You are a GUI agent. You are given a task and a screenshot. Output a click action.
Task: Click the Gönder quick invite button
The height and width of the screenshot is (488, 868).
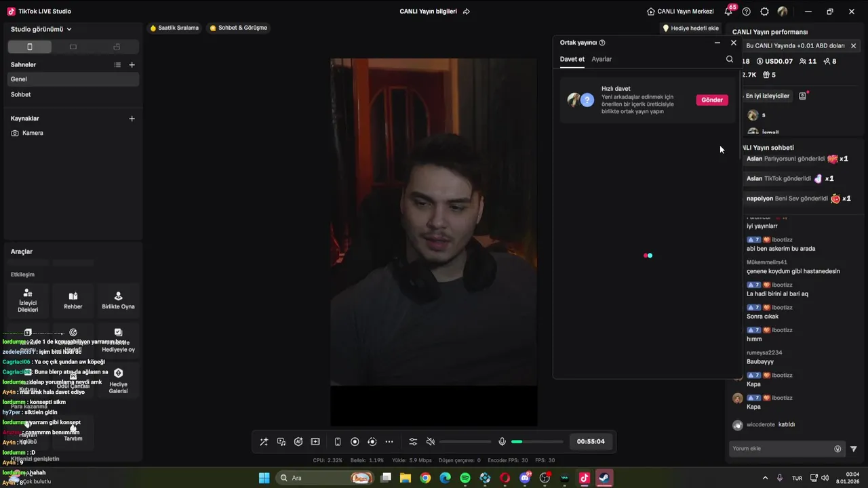(x=712, y=100)
